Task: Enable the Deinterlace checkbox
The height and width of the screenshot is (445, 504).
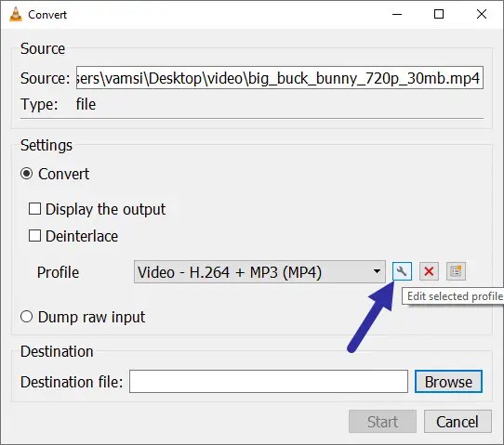Action: pyautogui.click(x=34, y=236)
